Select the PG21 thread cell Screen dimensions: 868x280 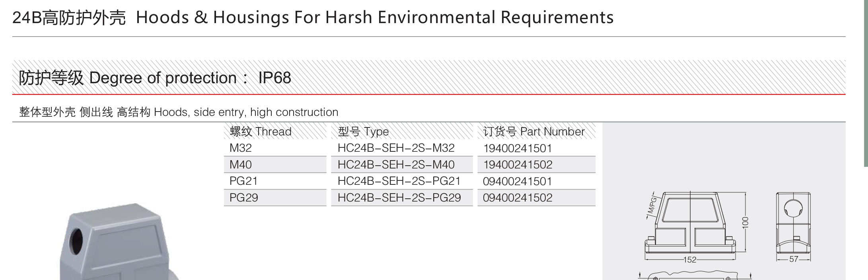(275, 181)
